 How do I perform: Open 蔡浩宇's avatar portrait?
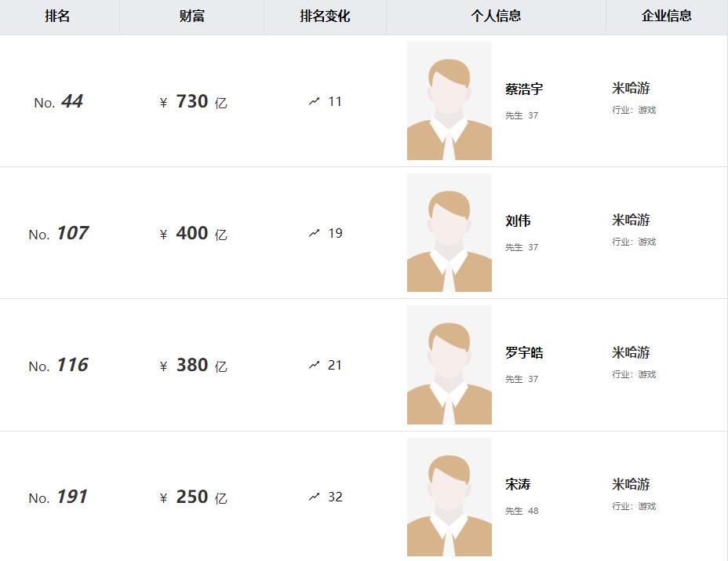click(449, 100)
